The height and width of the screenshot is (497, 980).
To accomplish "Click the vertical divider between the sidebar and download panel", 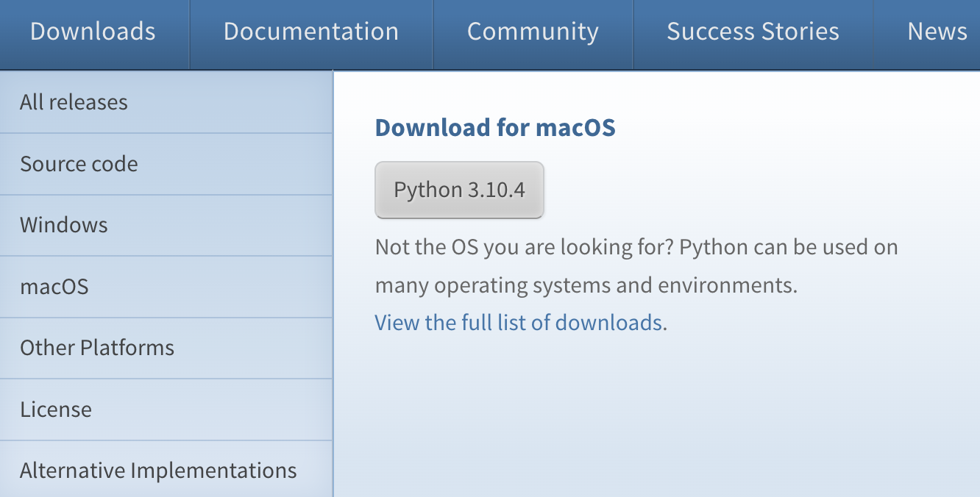I will tap(333, 294).
